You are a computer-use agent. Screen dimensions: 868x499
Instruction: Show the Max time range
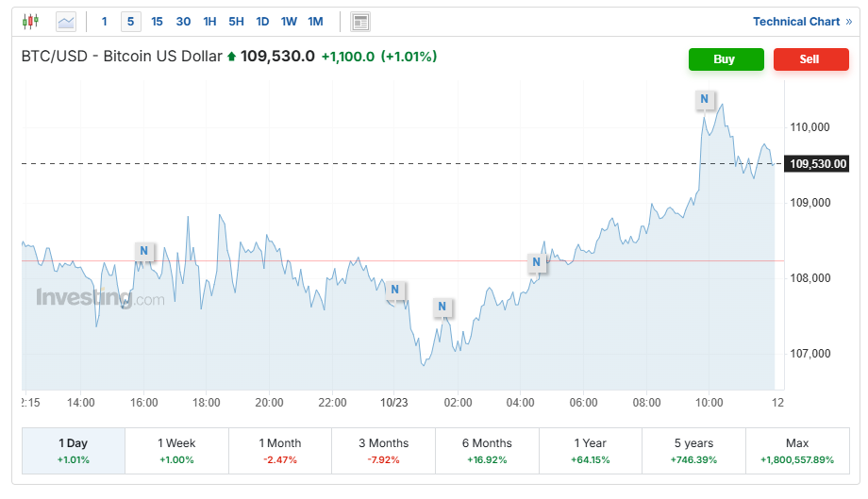tap(797, 451)
